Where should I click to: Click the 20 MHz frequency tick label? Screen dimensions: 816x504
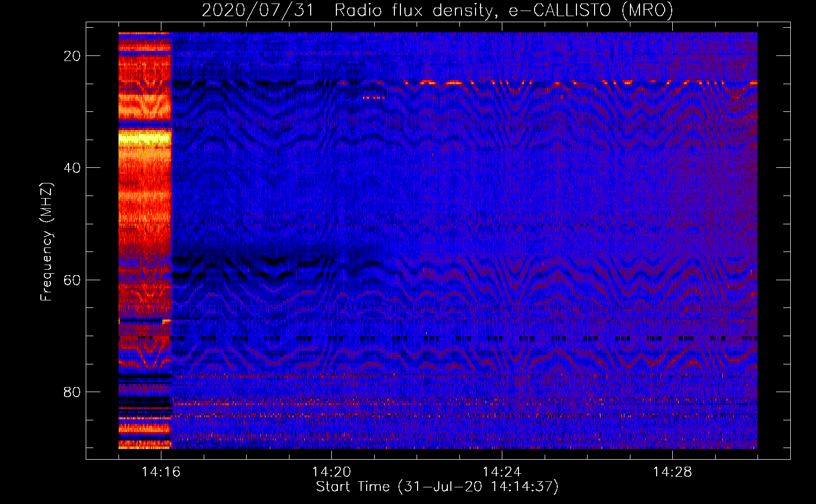tap(72, 56)
